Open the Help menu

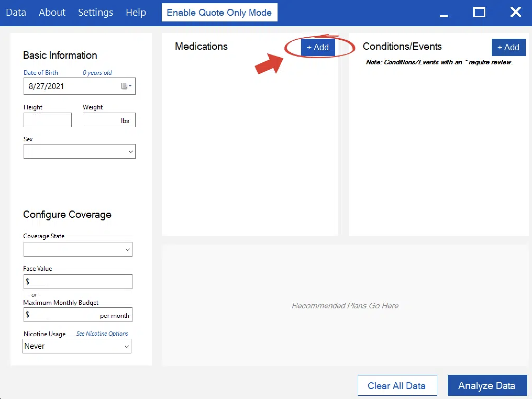(136, 12)
